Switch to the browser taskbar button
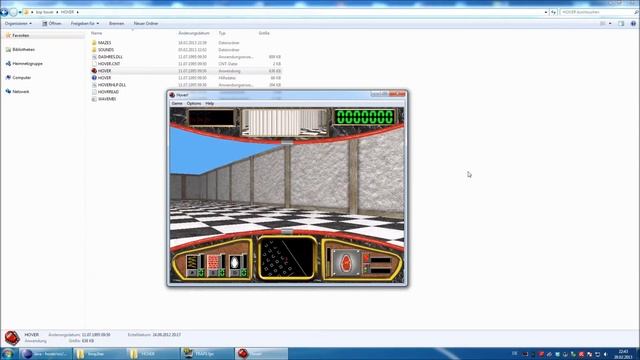This screenshot has width=640, height=360. tap(45, 354)
